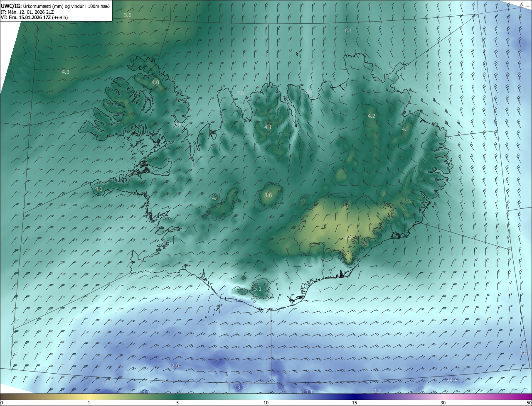532x406 pixels.
Task: Click the 4.3 value label over the sea
Action: coord(66,72)
